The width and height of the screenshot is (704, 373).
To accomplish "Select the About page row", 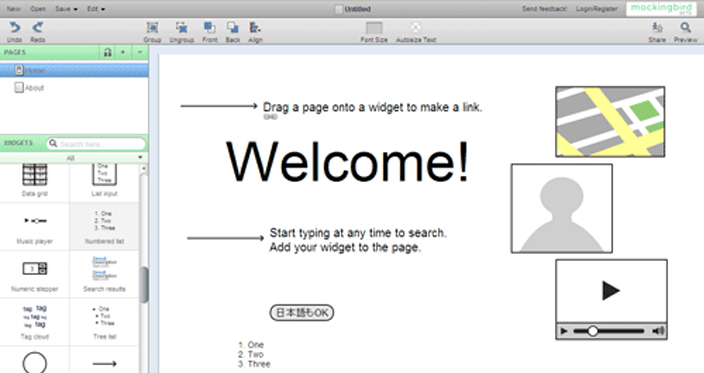I will click(x=74, y=88).
